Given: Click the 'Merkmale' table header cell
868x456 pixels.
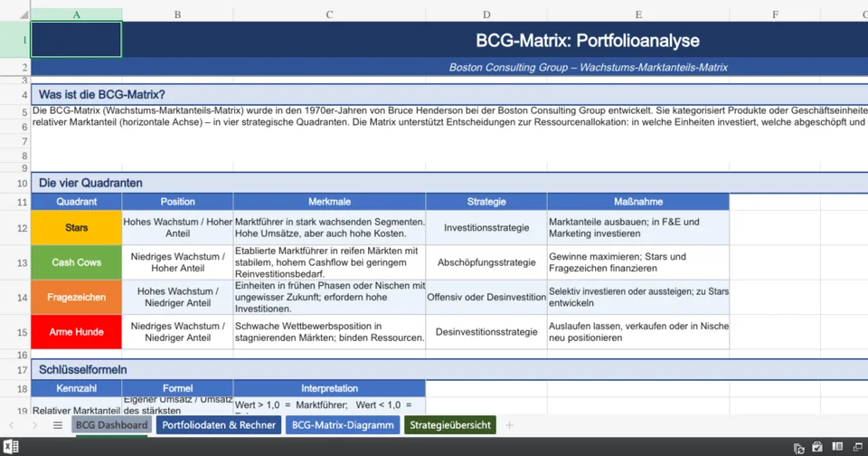Looking at the screenshot, I should click(329, 202).
